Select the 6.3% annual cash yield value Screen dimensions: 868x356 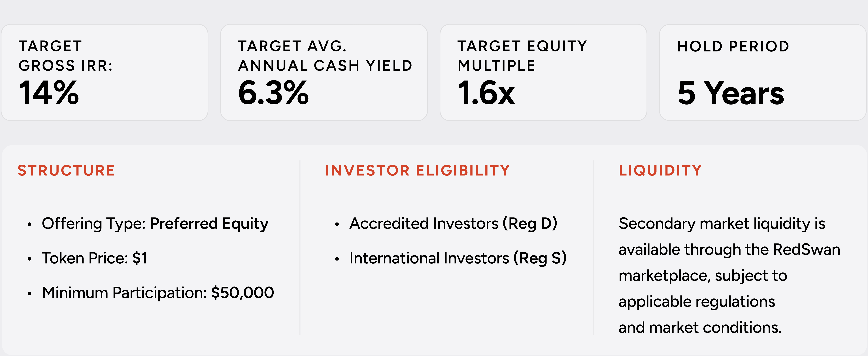click(273, 93)
